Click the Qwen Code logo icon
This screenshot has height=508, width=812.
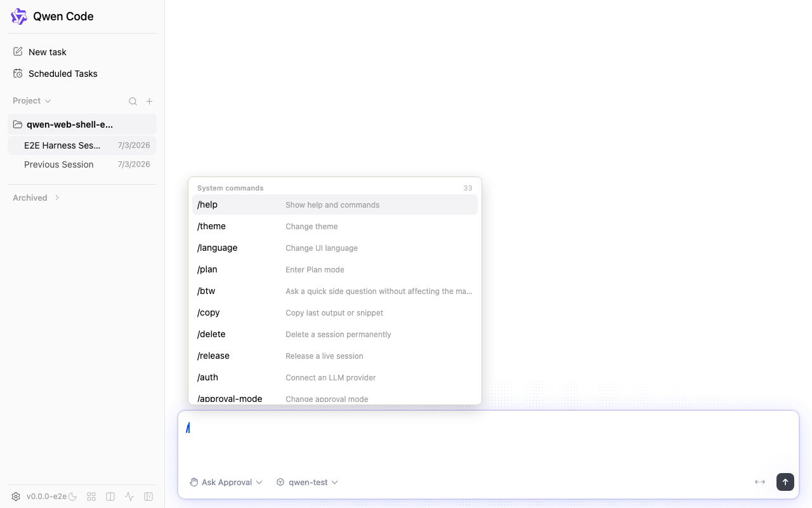pos(19,17)
